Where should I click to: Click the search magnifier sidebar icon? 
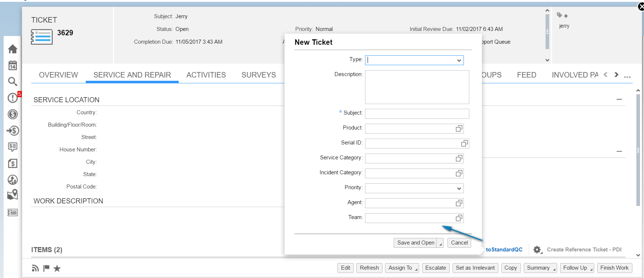coord(13,82)
